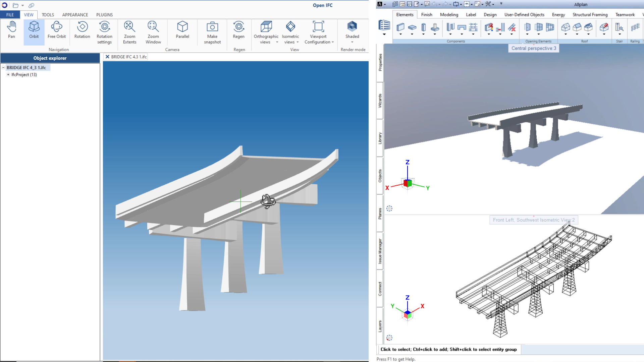
Task: Close the BRIDGE IFC 4.3 1.ifc document tab
Action: point(107,57)
